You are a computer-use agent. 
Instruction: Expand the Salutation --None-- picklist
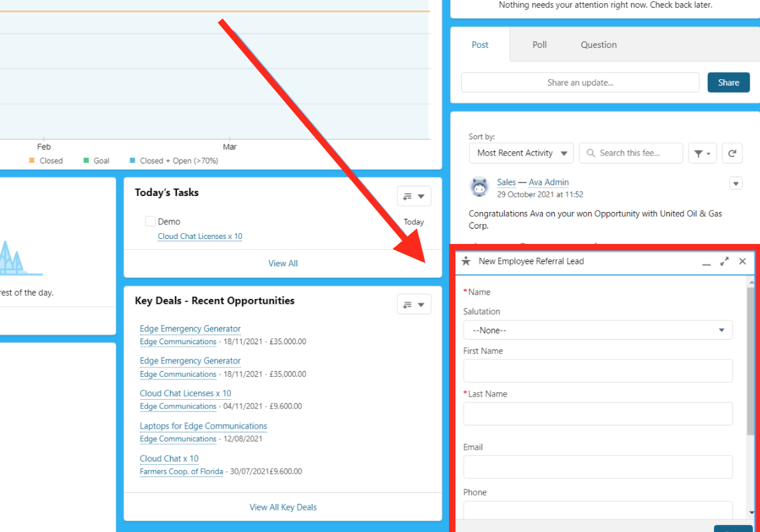coord(598,330)
